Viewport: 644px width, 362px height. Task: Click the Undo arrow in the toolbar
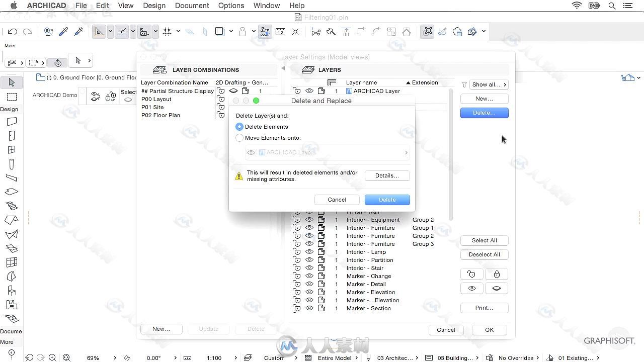pyautogui.click(x=13, y=32)
